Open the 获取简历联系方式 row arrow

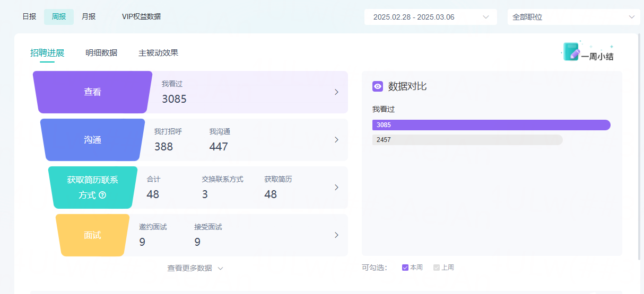(336, 188)
